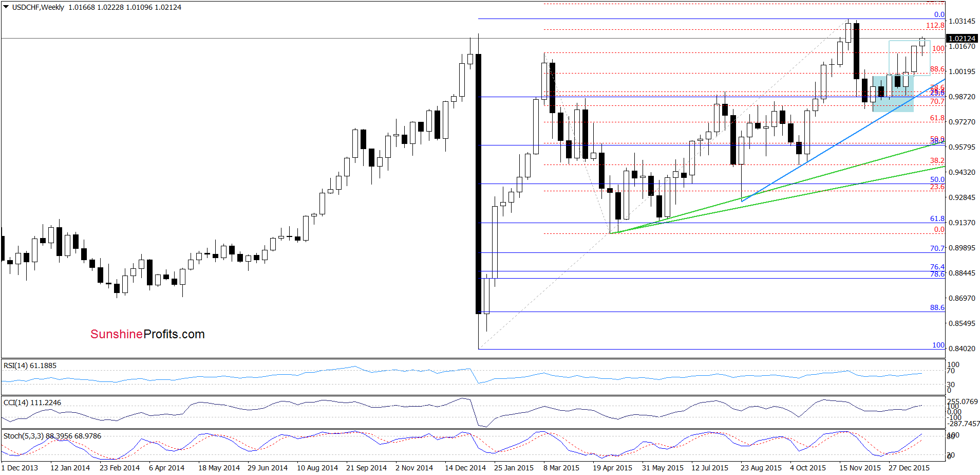Image resolution: width=980 pixels, height=475 pixels.
Task: Click the 0.91370 price axis value
Action: (962, 223)
